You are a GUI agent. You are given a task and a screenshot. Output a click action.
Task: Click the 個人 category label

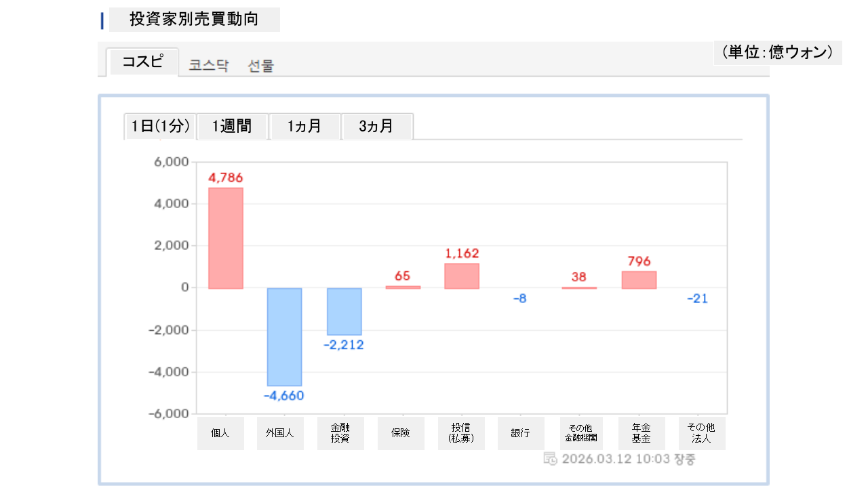tap(220, 433)
